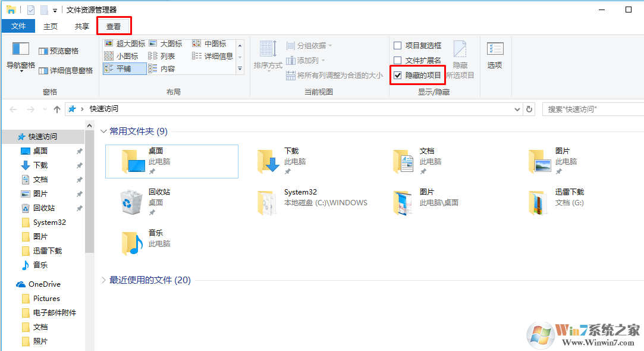Select List (列表) layout

pos(162,56)
